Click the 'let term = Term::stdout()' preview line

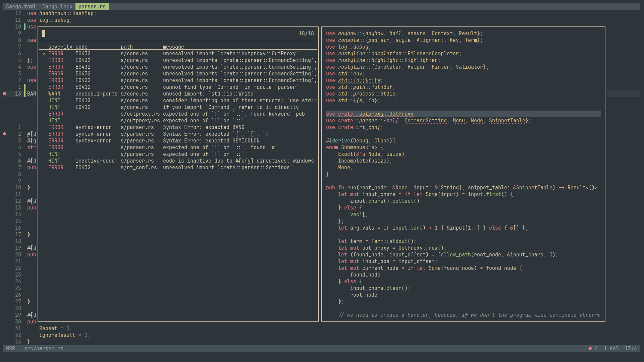click(377, 241)
